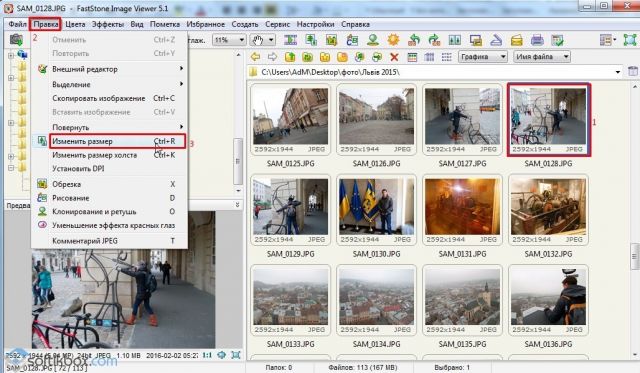Expand the folder path address dropdown arrow
This screenshot has height=373, width=640.
[618, 72]
